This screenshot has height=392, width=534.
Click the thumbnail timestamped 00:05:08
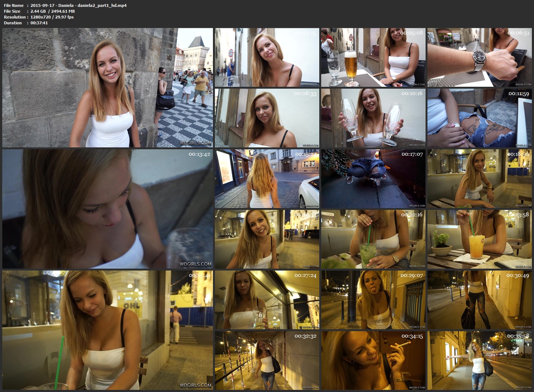tap(373, 57)
